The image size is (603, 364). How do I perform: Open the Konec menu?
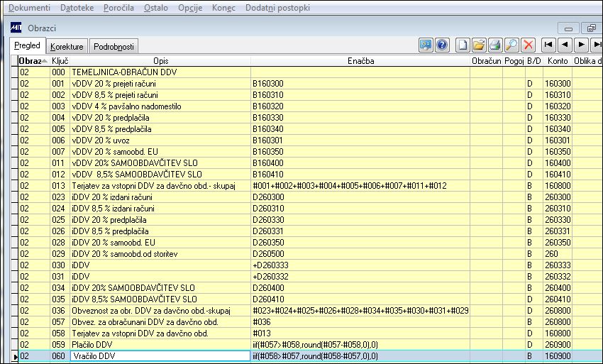click(x=223, y=8)
